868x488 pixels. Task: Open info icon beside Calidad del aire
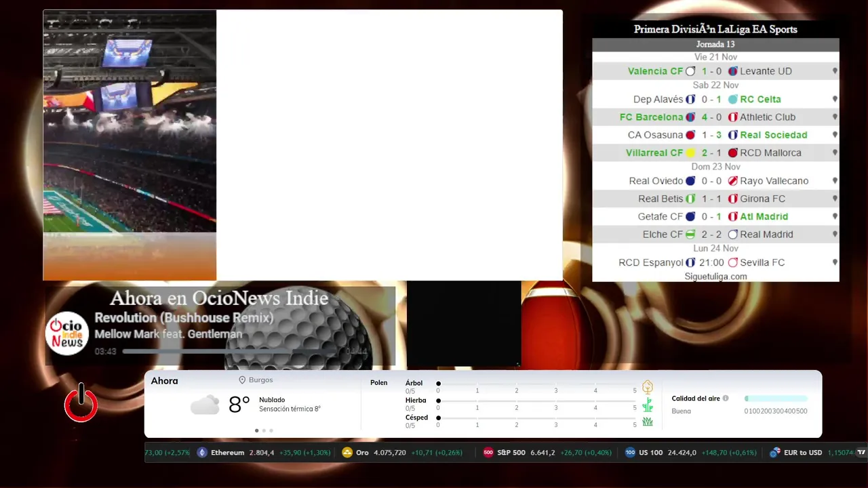pos(726,399)
